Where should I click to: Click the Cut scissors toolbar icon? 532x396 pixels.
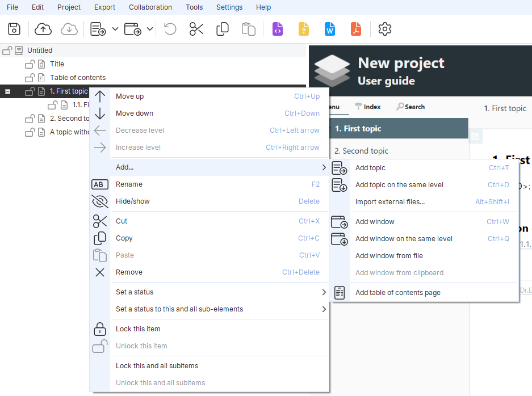coord(196,29)
